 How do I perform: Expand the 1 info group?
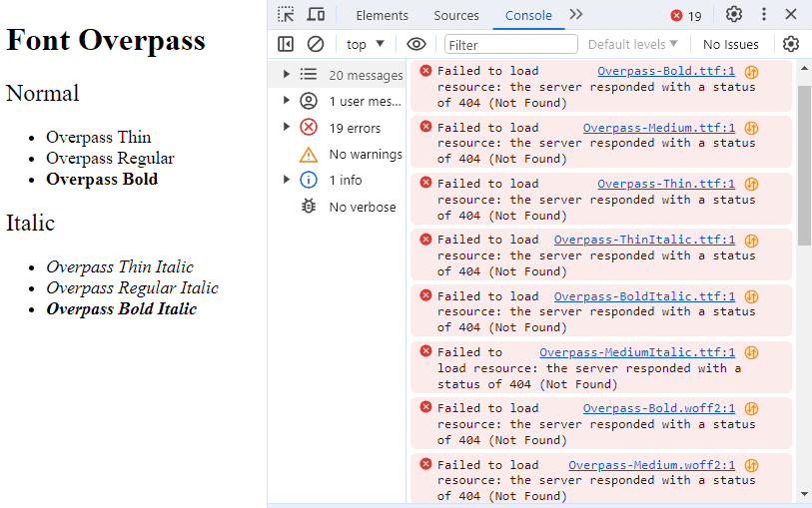[x=286, y=179]
